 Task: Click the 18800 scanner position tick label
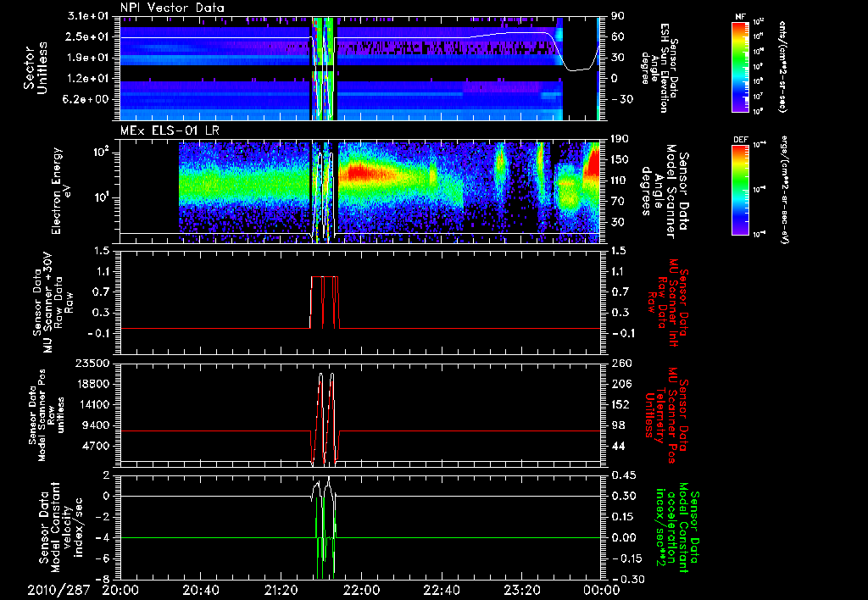pos(93,384)
